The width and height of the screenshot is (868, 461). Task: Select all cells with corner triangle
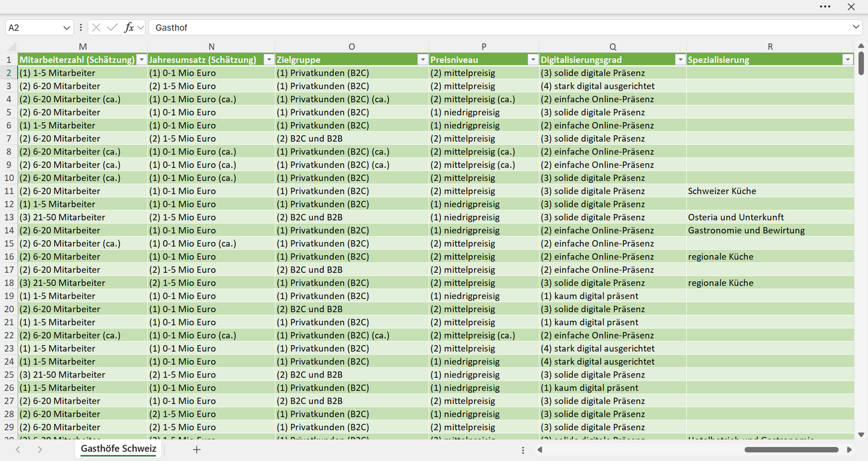pyautogui.click(x=11, y=46)
